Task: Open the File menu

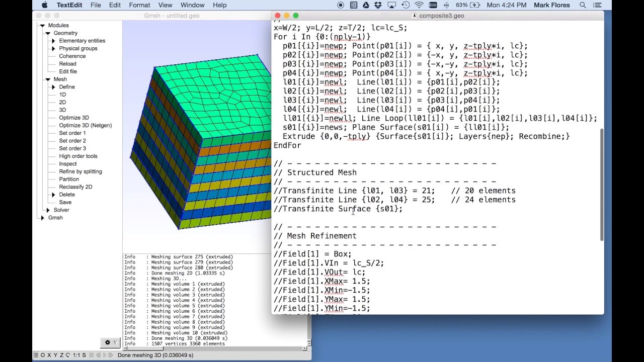Action: [96, 5]
